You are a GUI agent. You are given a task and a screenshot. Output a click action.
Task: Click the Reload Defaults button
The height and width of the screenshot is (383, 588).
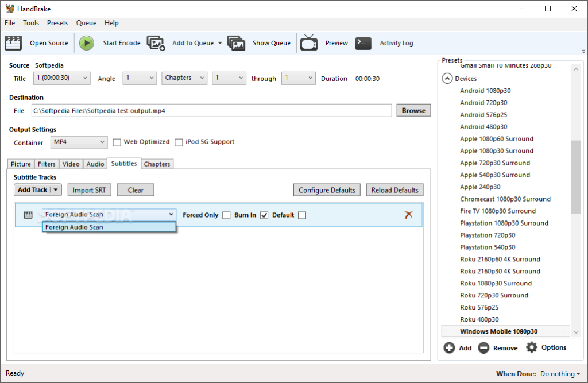395,190
